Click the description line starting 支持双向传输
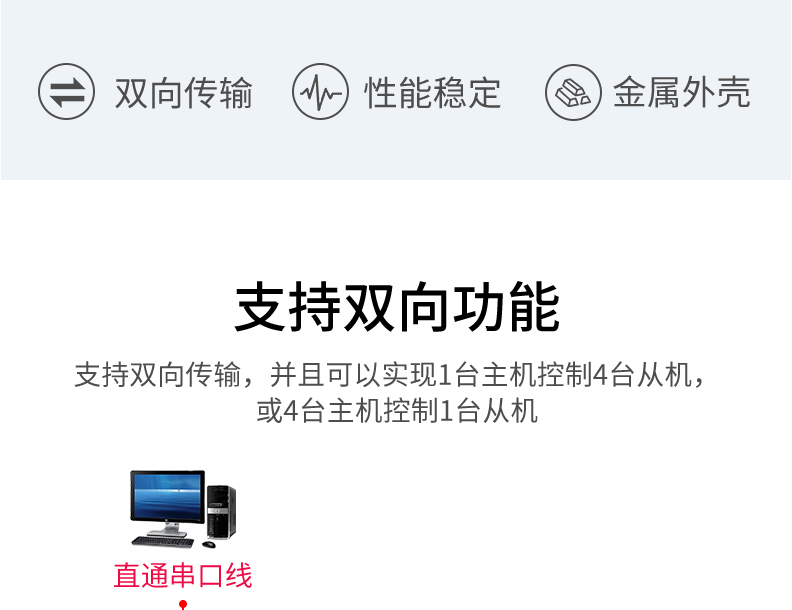Image resolution: width=792 pixels, height=610 pixels. point(390,375)
